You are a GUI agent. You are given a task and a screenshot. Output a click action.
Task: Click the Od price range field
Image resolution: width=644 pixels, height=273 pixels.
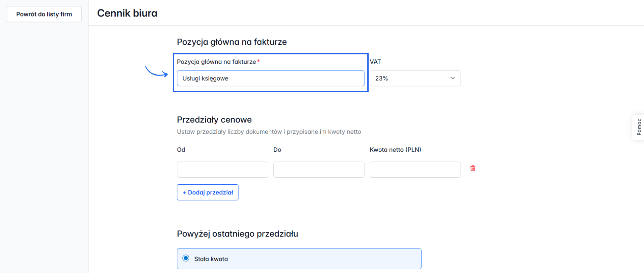click(222, 170)
